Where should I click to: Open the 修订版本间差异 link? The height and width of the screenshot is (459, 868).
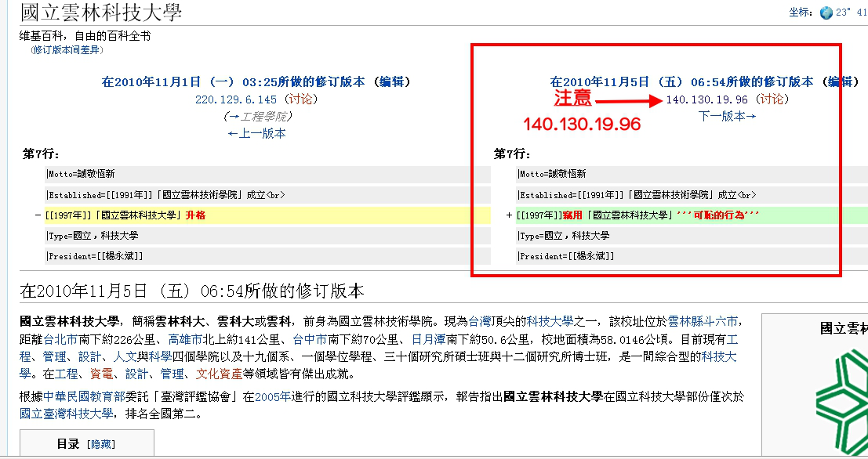click(x=67, y=50)
